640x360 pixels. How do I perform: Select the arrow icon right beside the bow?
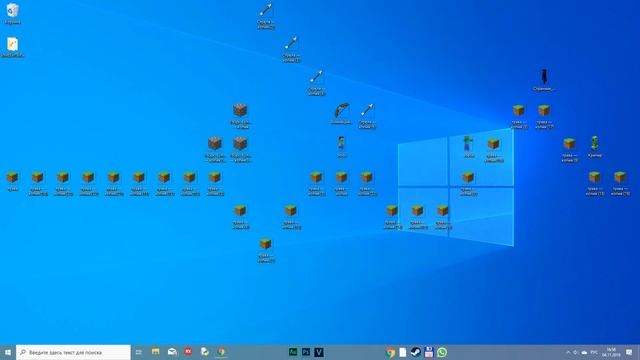(x=367, y=116)
